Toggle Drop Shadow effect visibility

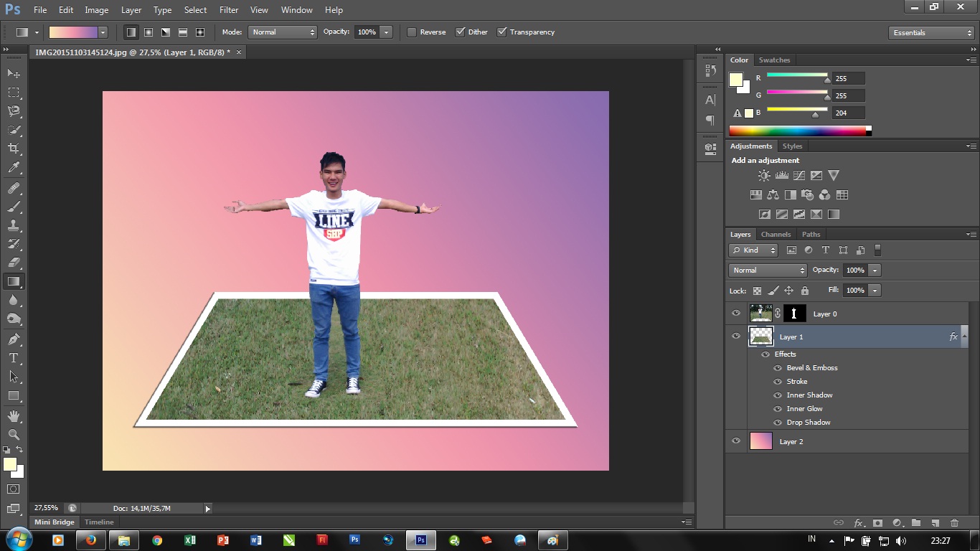[778, 423]
